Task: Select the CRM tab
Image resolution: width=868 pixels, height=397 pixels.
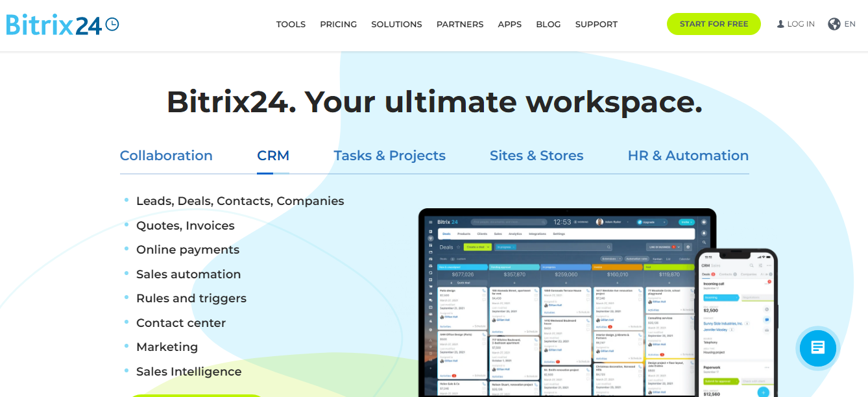Action: (x=273, y=156)
